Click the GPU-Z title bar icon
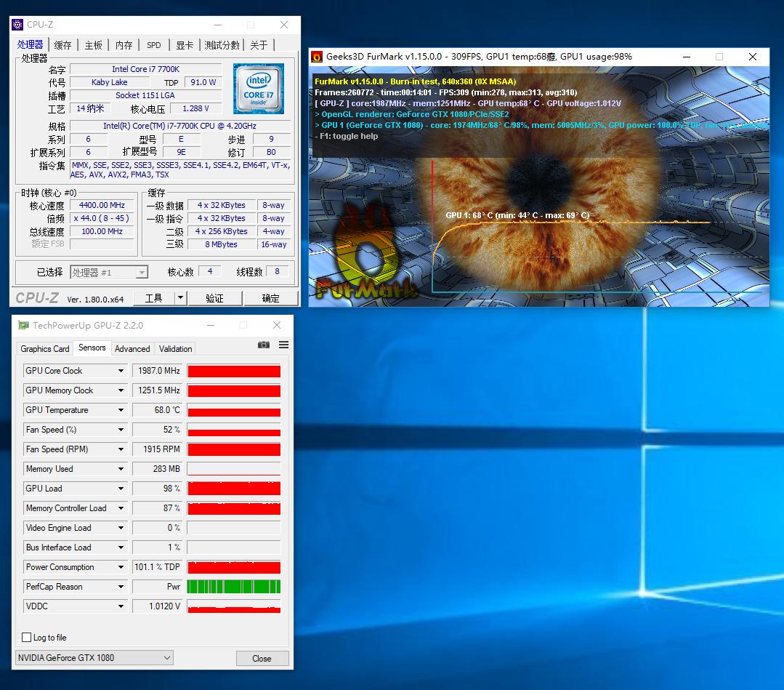784x690 pixels. pos(23,325)
